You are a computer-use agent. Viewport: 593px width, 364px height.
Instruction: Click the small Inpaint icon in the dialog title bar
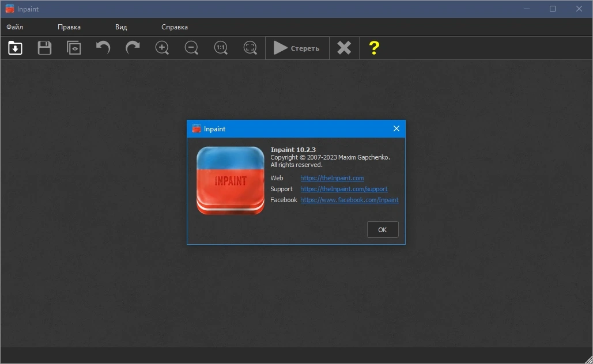pyautogui.click(x=197, y=129)
